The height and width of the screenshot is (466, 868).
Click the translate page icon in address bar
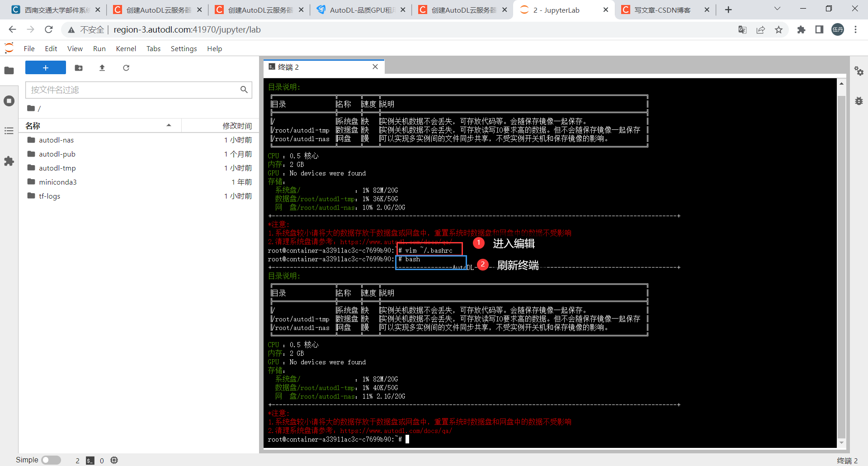[742, 30]
